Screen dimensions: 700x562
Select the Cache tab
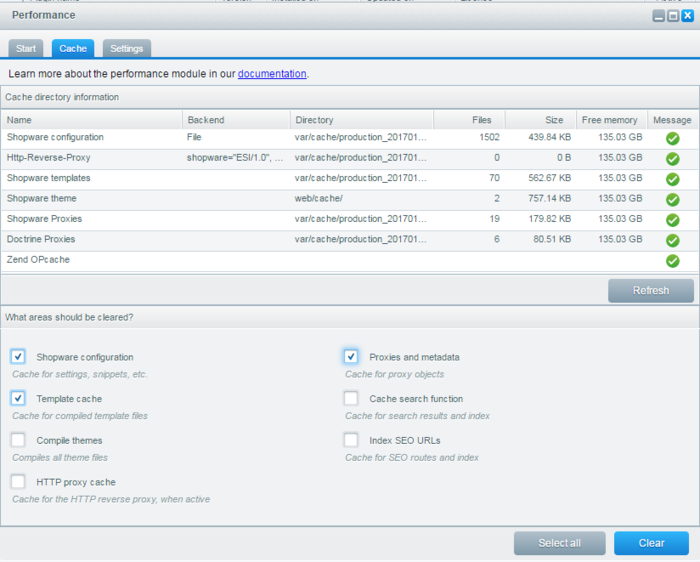(x=73, y=48)
